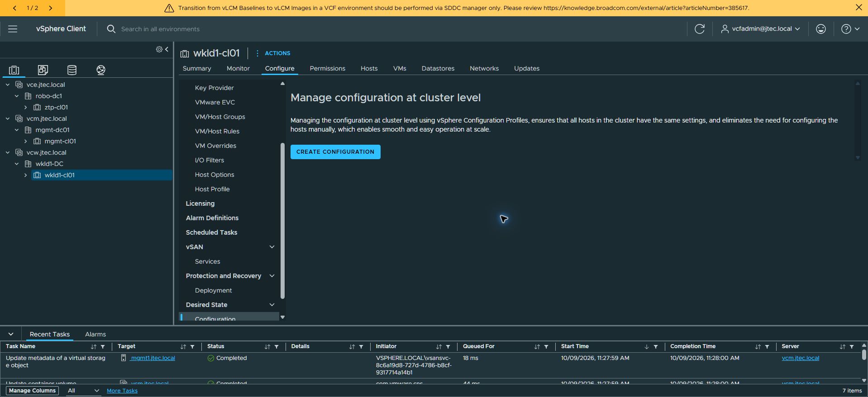
Task: Click the Manage Columns button
Action: (x=32, y=391)
